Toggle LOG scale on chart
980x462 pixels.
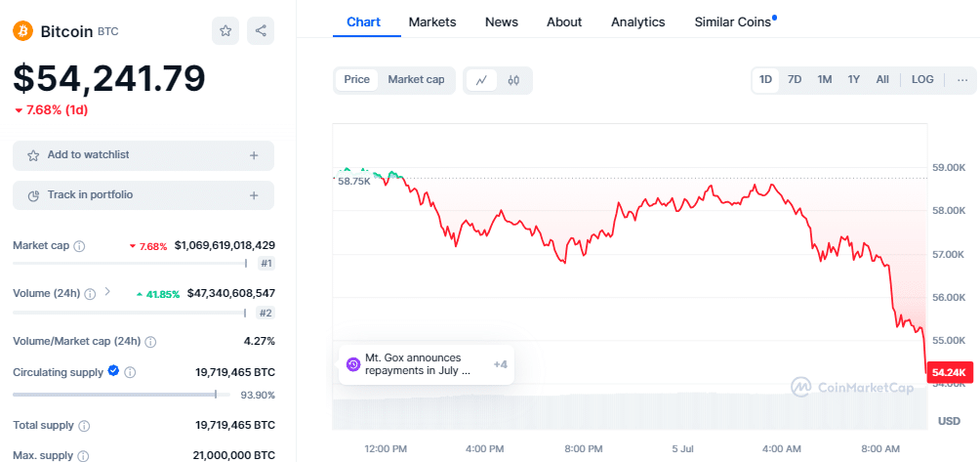(922, 80)
